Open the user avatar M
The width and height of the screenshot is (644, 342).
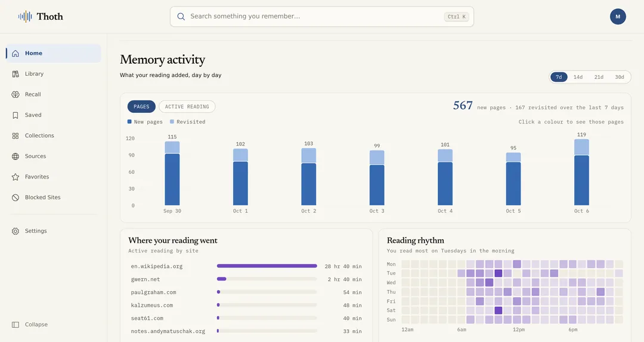click(x=618, y=17)
